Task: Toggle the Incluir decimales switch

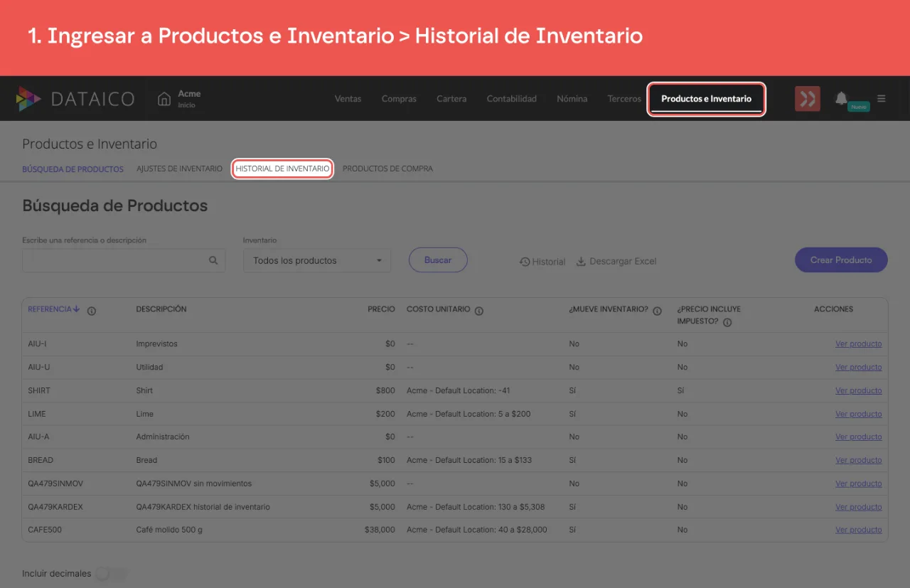Action: pos(111,574)
